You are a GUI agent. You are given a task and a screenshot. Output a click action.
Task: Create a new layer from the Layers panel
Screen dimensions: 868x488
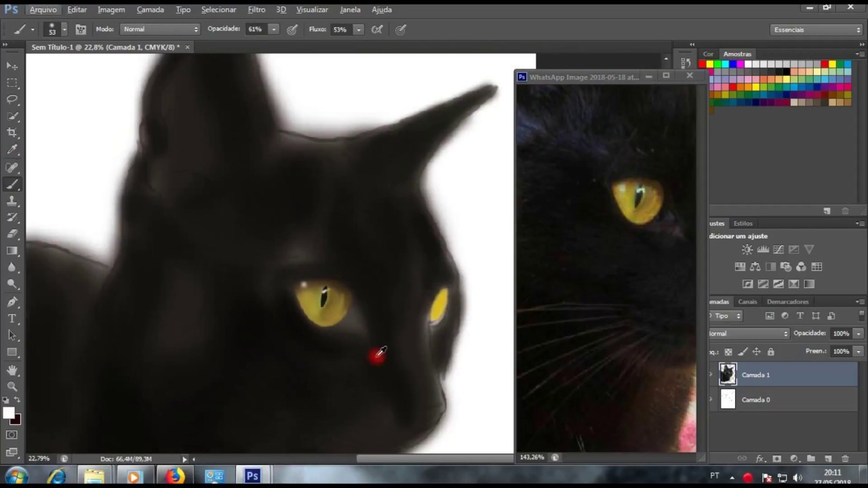(827, 457)
